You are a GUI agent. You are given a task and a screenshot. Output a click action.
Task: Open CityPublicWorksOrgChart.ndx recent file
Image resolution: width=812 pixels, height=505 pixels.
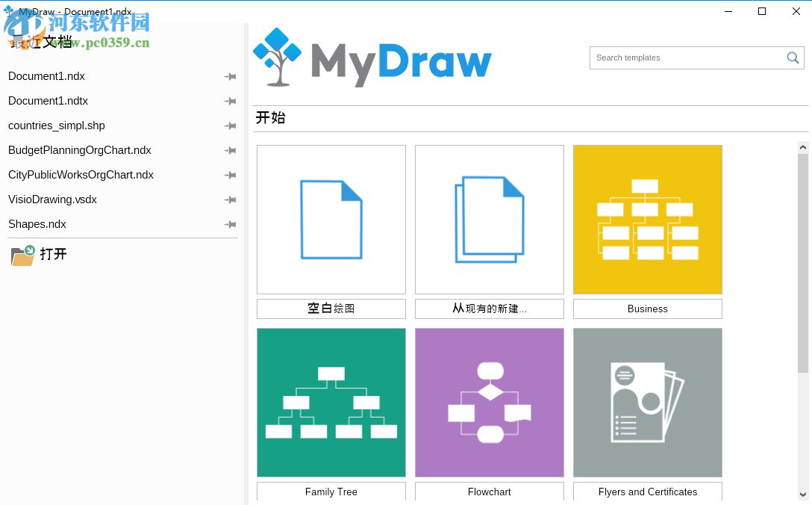[x=81, y=175]
